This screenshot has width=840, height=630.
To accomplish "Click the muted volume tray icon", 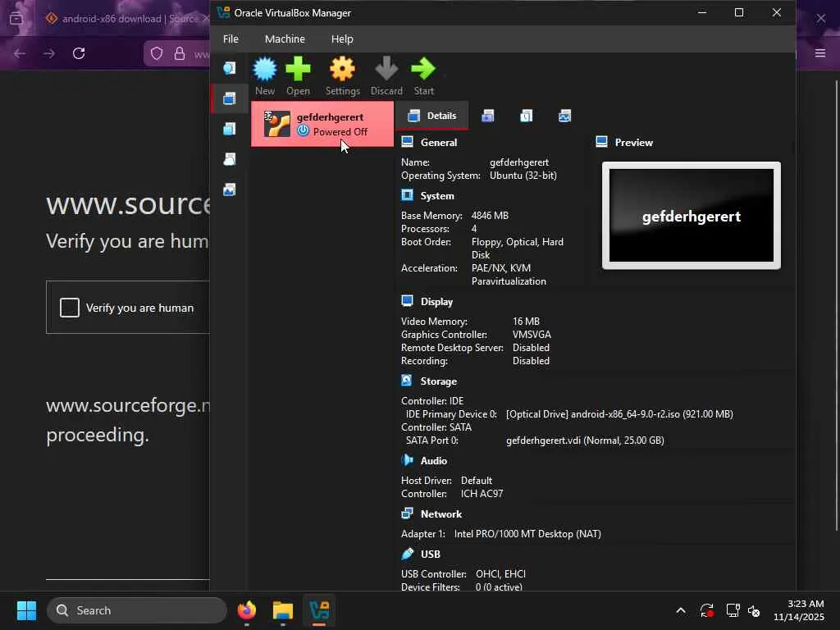I will tap(754, 610).
